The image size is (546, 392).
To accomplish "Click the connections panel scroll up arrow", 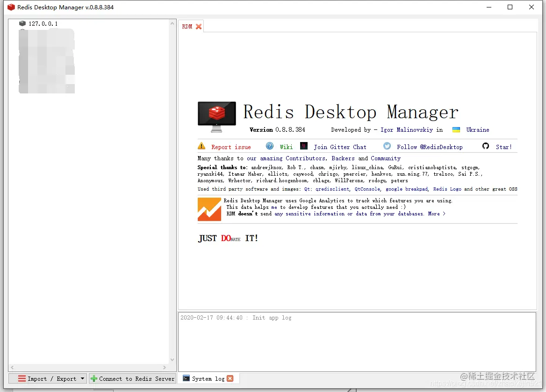I will 172,23.
